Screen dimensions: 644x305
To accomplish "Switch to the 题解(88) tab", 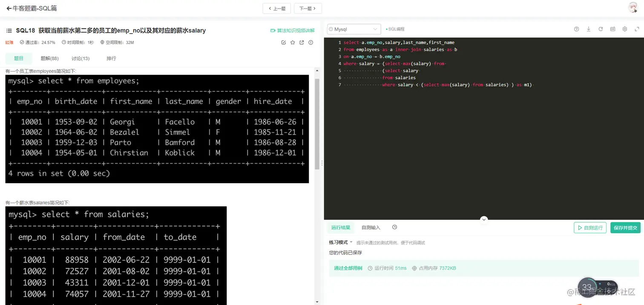I will click(49, 58).
